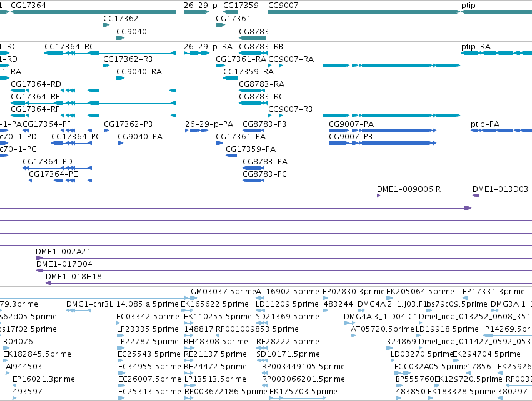Screen dimensions: 532x401
Task: Select EST EK294704.5prime
Action: (486, 354)
